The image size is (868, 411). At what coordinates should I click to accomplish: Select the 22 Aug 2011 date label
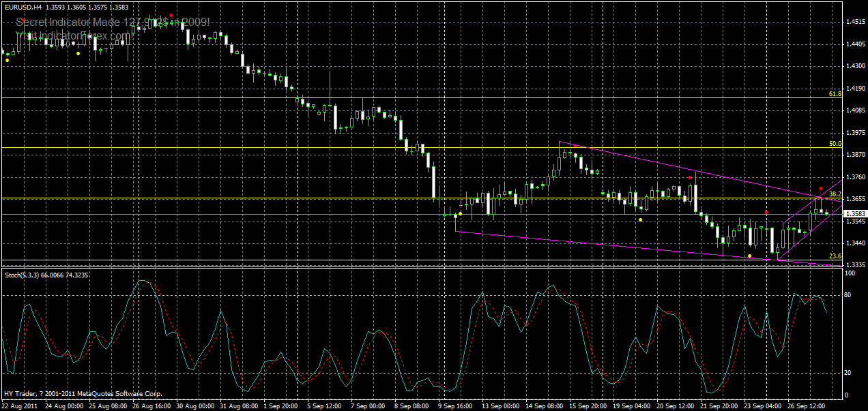[x=20, y=404]
